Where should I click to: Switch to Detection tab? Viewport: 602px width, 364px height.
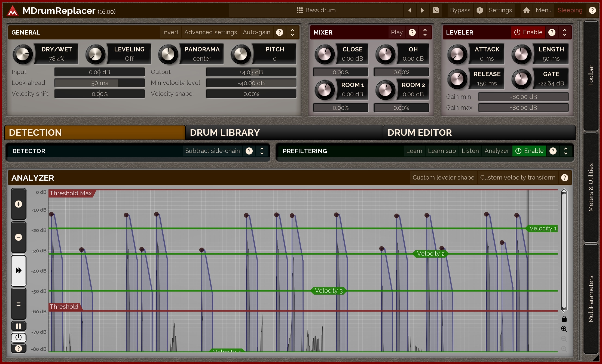click(95, 132)
